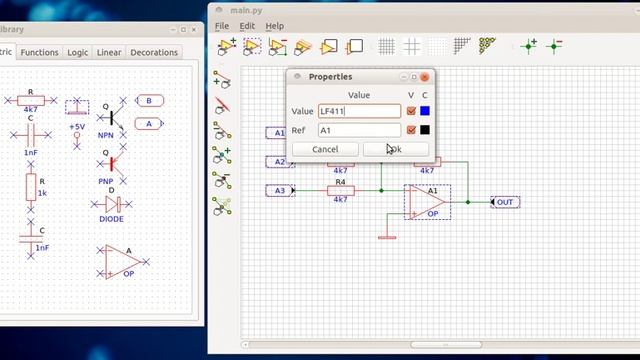This screenshot has height=360, width=640.
Task: Open the Help menu
Action: pyautogui.click(x=275, y=26)
